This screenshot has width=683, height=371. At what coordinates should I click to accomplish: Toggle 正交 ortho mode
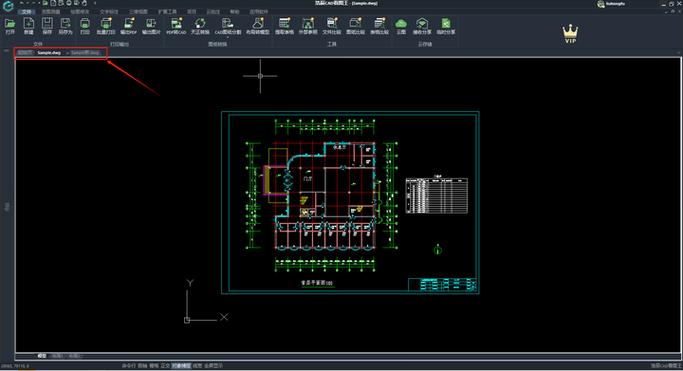165,366
